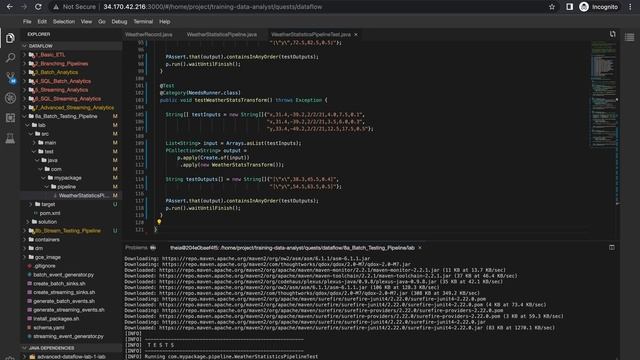Viewport: 640px width, 360px height.
Task: Reload the browser page
Action: point(38,7)
